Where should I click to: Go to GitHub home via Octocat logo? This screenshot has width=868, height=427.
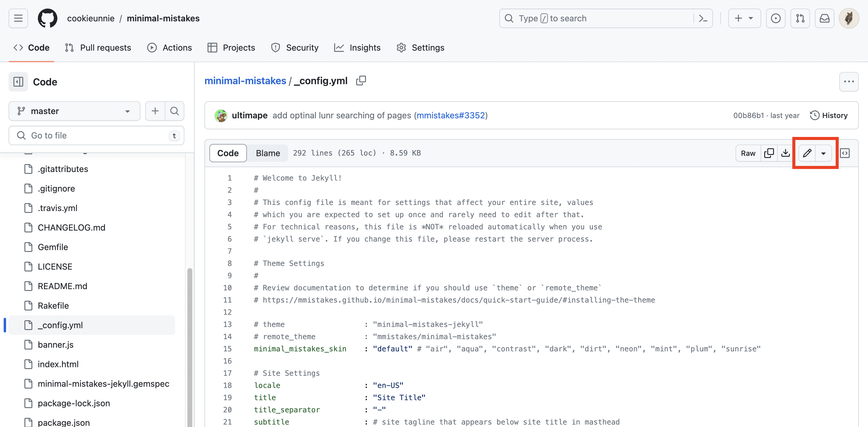point(48,18)
